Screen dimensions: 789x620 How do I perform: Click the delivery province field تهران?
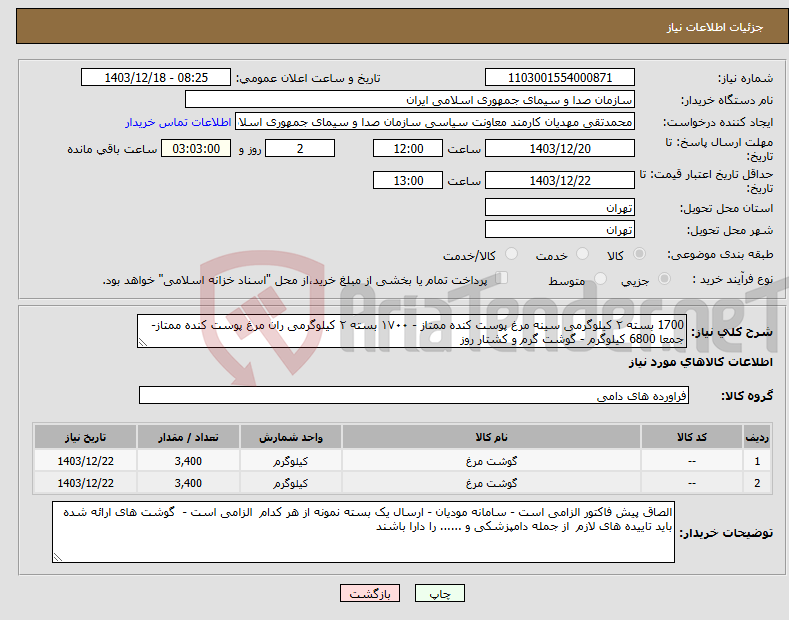[x=560, y=207]
